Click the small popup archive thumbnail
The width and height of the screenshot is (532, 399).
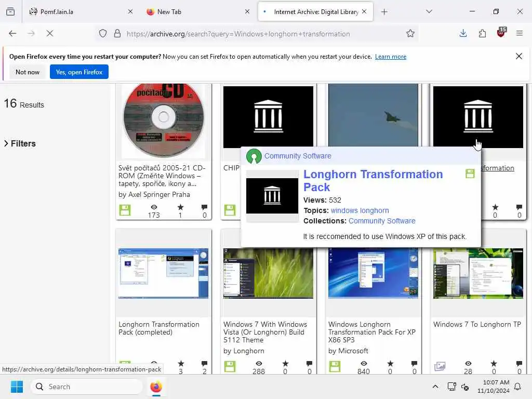pyautogui.click(x=272, y=196)
